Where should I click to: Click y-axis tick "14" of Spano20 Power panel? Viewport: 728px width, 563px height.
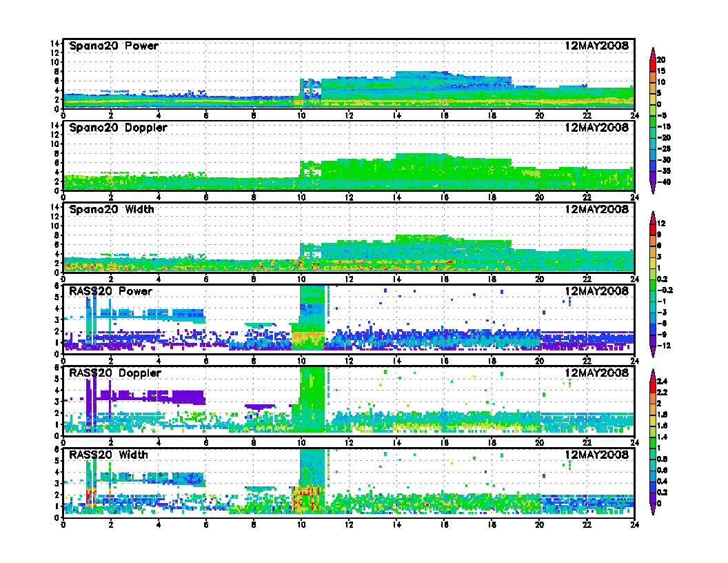tap(54, 43)
